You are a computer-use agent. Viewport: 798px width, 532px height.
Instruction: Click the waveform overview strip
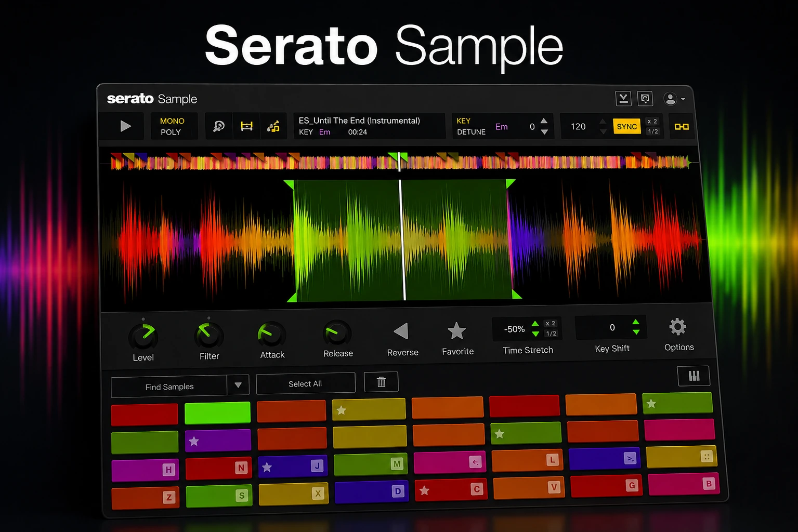pos(400,162)
